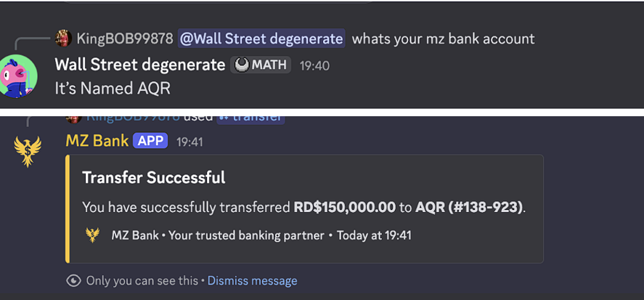Open the MZ Bank username profile
This screenshot has width=644, height=300.
pyautogui.click(x=97, y=140)
